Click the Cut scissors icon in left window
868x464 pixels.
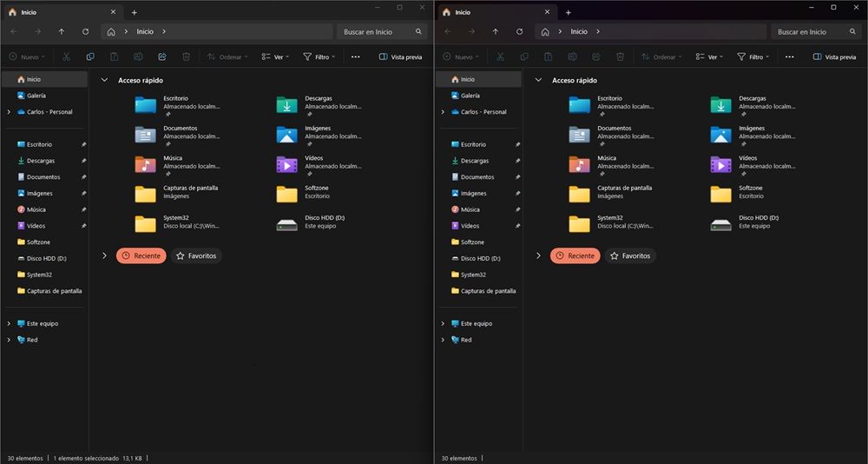66,56
